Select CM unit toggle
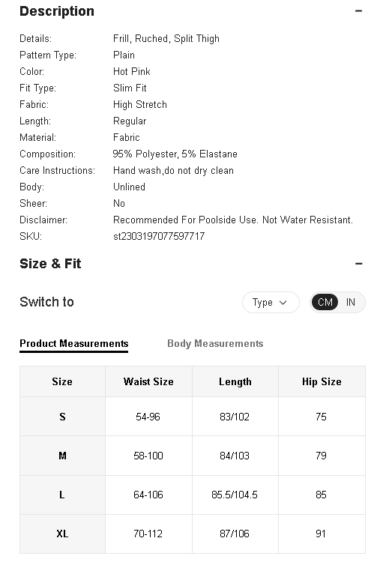Viewport: 392px width, 562px height. click(325, 302)
